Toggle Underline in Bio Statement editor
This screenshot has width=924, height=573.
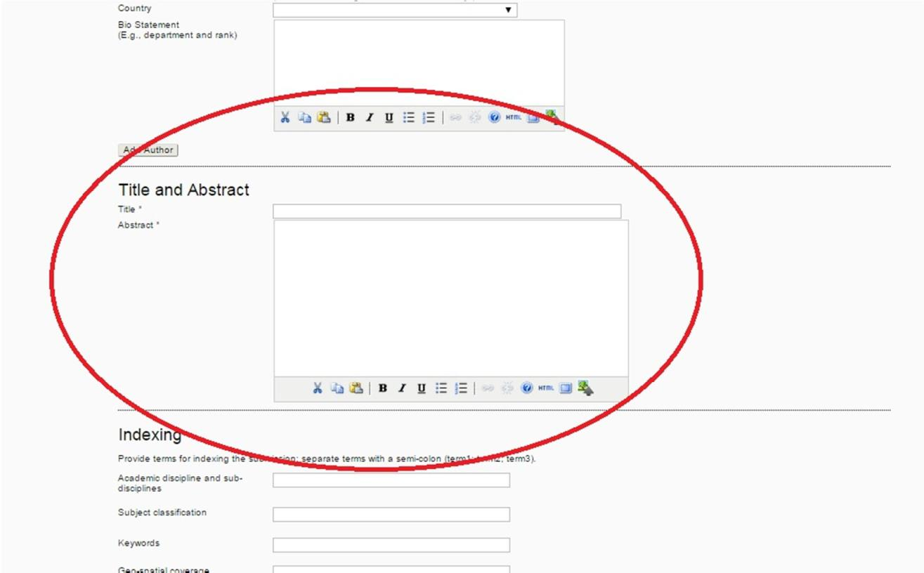click(389, 118)
